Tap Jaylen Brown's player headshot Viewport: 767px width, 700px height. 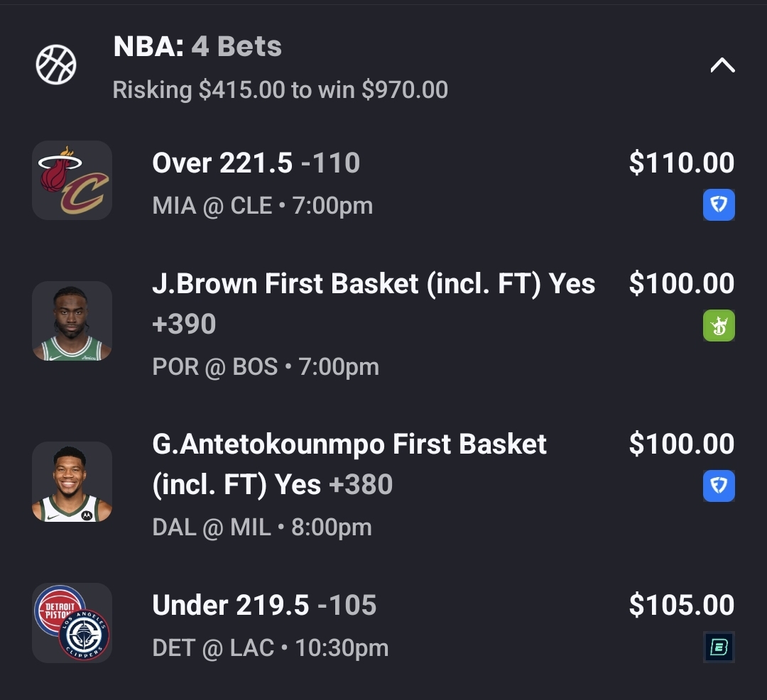click(72, 321)
